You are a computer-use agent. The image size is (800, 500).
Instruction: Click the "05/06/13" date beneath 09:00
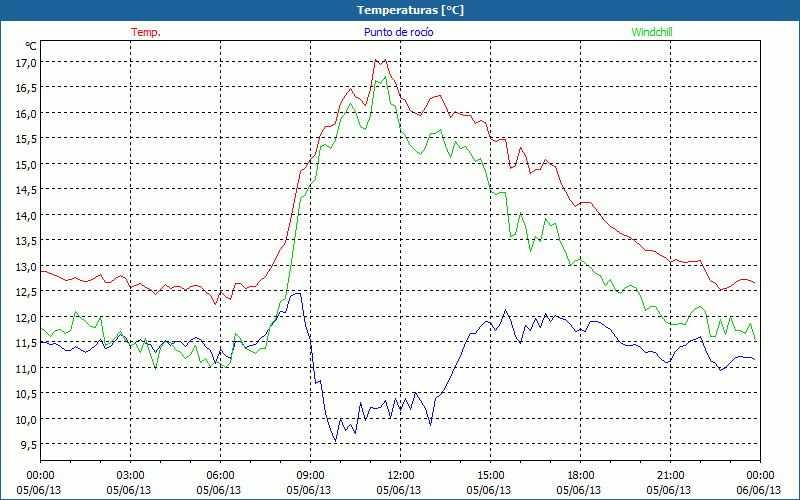[309, 490]
